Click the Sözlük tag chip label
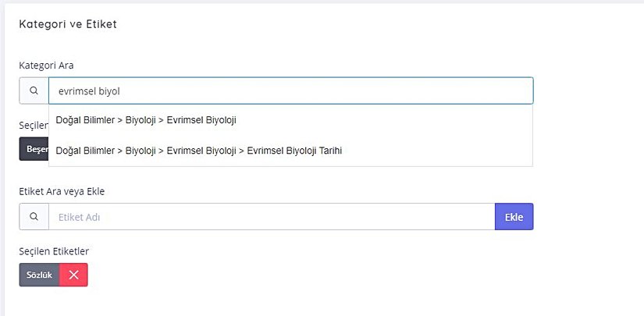This screenshot has height=316, width=644. click(x=39, y=275)
